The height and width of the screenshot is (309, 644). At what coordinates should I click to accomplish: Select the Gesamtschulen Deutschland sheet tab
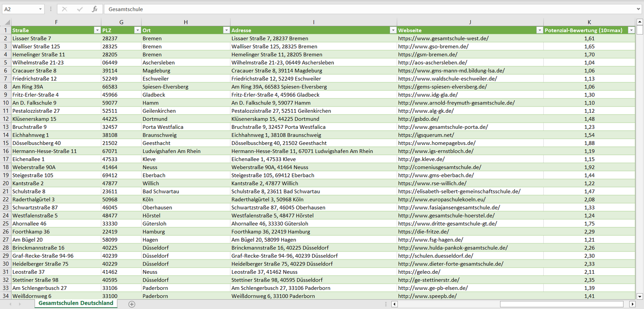click(x=76, y=303)
